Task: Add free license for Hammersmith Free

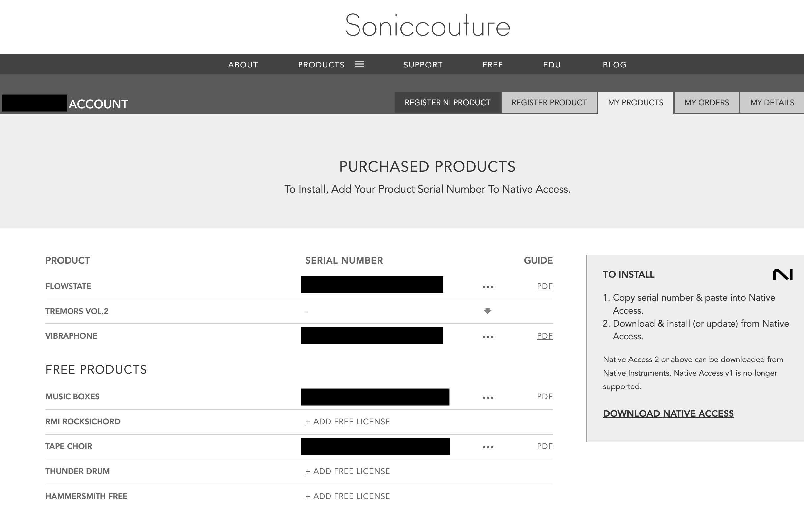Action: [347, 496]
